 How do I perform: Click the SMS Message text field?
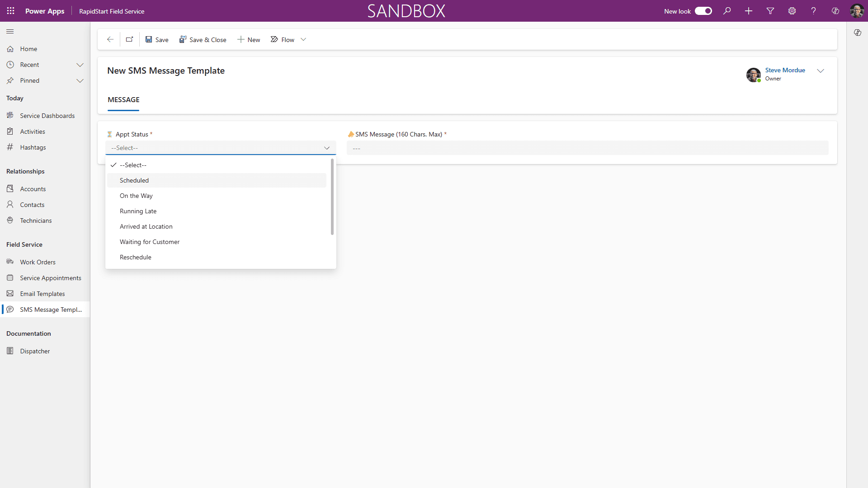pyautogui.click(x=587, y=148)
